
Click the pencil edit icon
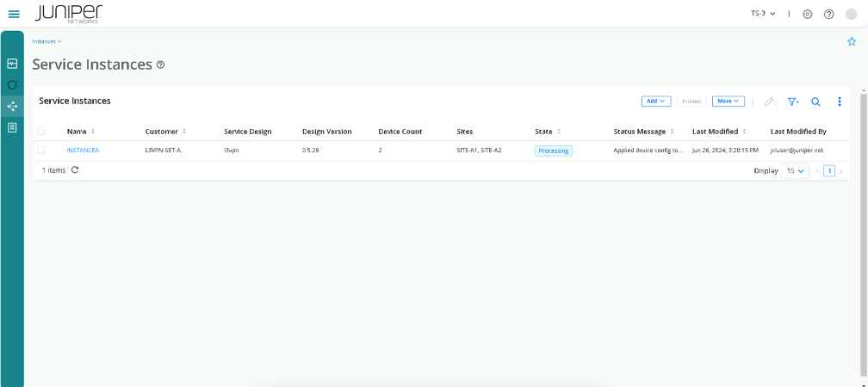coord(769,101)
